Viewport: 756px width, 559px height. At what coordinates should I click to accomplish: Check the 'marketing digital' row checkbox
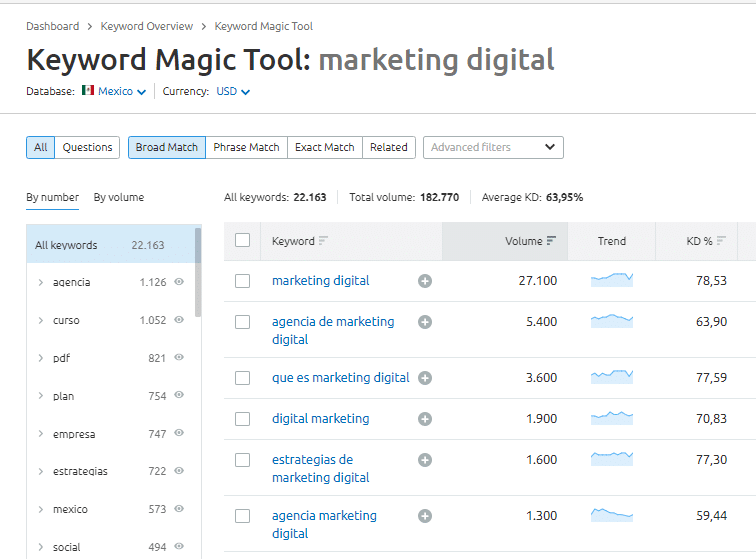(x=242, y=281)
